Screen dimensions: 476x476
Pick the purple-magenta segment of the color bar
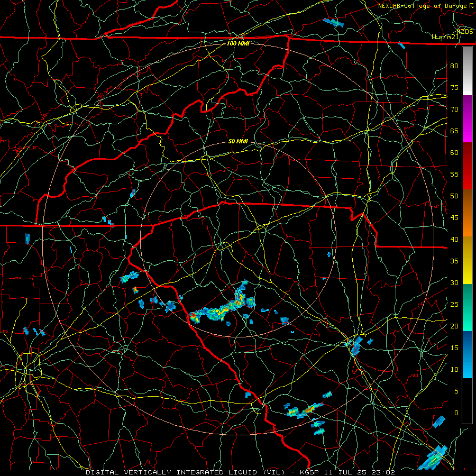pyautogui.click(x=467, y=119)
